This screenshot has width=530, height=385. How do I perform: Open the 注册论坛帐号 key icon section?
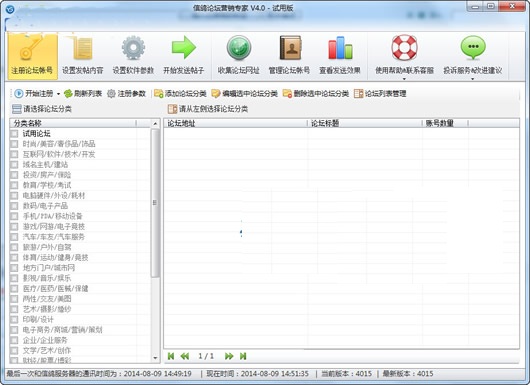click(x=32, y=56)
